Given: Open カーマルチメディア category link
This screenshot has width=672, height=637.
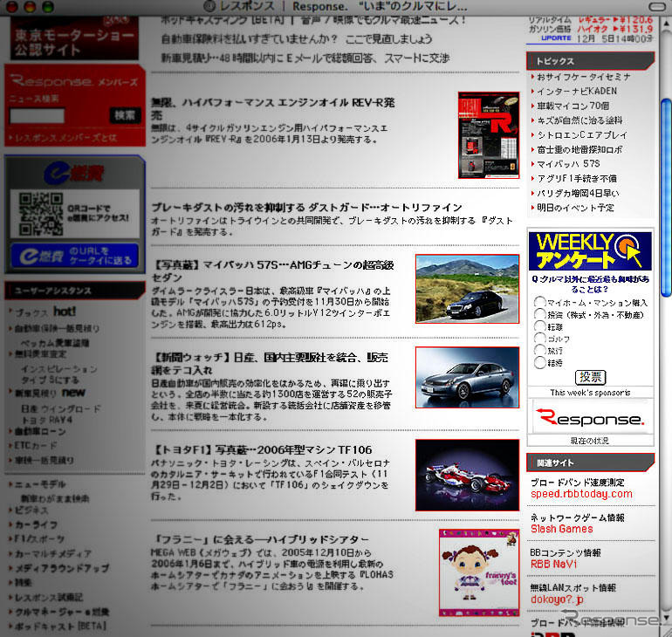Looking at the screenshot, I should point(53,553).
